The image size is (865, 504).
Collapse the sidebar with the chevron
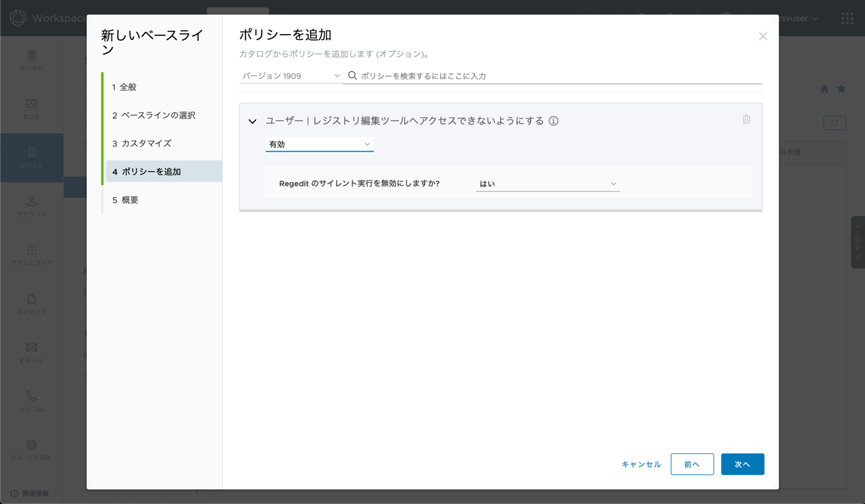[197, 494]
